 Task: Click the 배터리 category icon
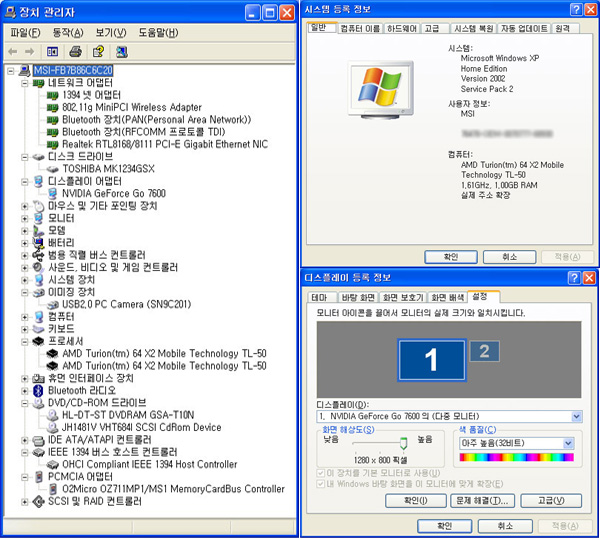(38, 243)
